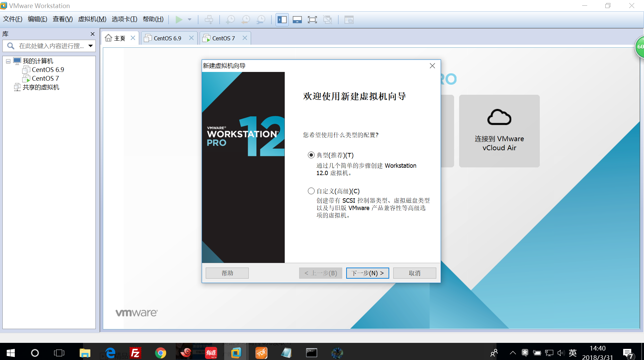Open the dark round app taskbar icon
Image resolution: width=644 pixels, height=360 pixels.
click(337, 353)
